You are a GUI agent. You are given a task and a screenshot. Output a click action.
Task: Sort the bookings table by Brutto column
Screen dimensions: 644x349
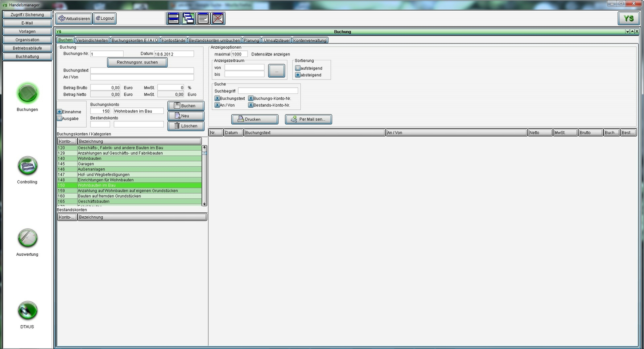(x=590, y=133)
